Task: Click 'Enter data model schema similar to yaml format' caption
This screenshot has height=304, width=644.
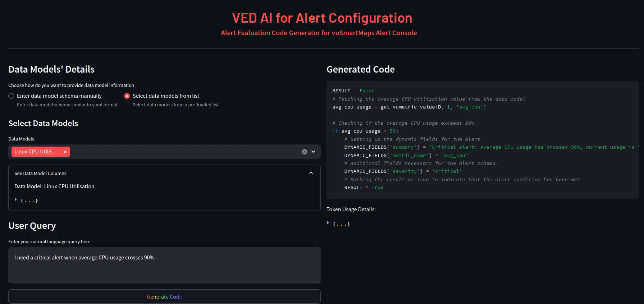Action: point(67,105)
